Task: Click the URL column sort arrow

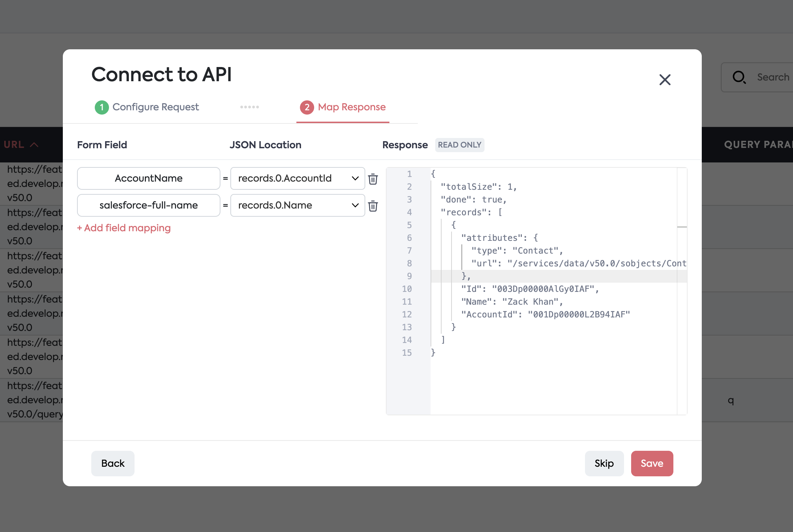Action: [x=34, y=145]
